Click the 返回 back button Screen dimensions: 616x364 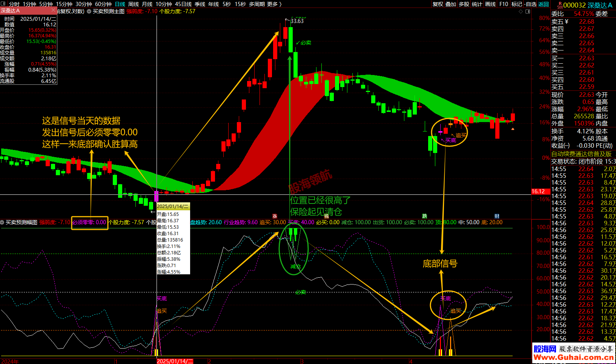(x=543, y=4)
